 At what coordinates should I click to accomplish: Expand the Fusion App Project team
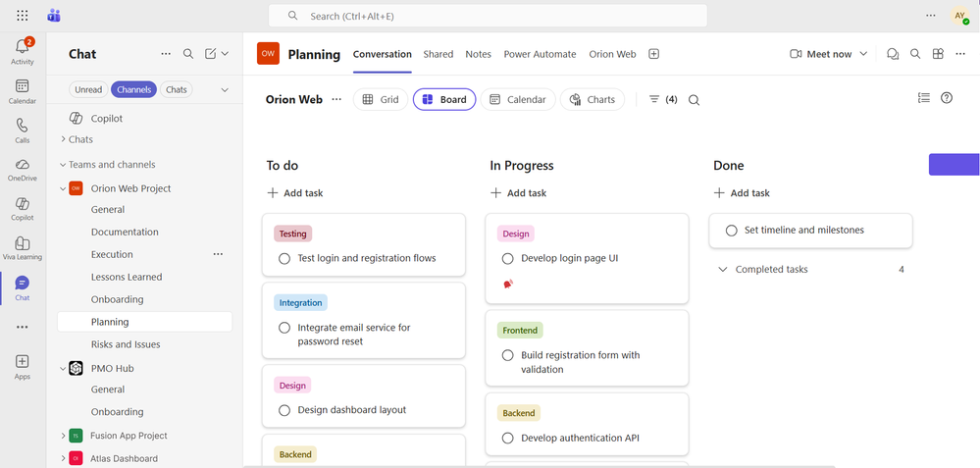pyautogui.click(x=63, y=436)
